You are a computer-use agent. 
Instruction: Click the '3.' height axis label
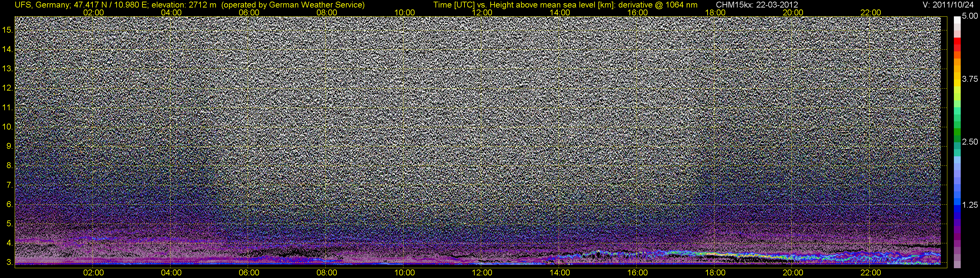9,263
